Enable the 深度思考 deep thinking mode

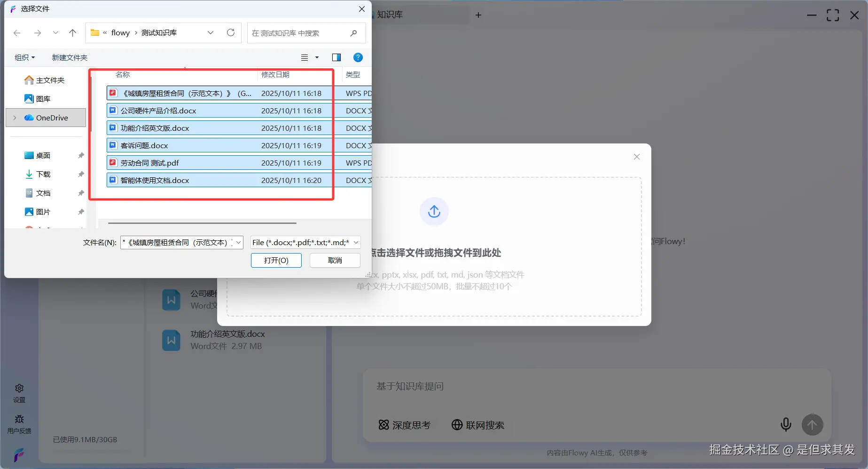click(405, 425)
